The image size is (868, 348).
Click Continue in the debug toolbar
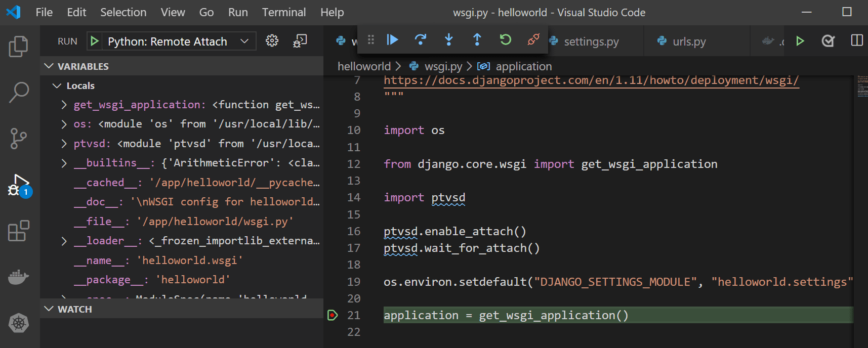pos(392,39)
